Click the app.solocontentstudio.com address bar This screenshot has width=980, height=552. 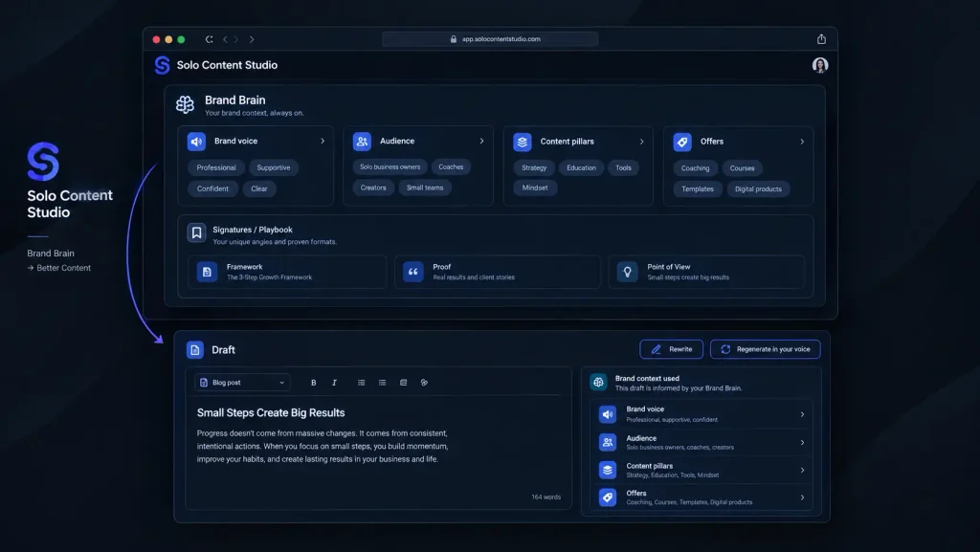[490, 39]
